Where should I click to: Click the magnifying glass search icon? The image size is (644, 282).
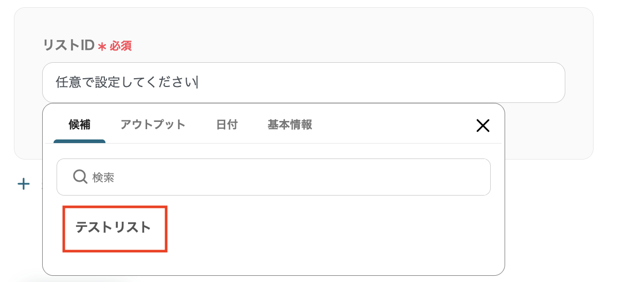(x=80, y=177)
